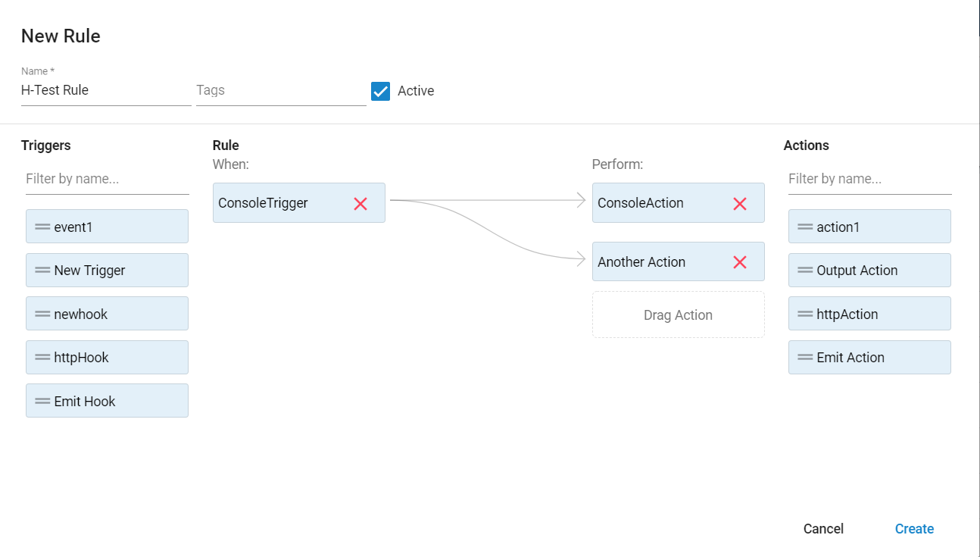This screenshot has height=557, width=980.
Task: Select the httpHook trigger item
Action: (107, 358)
